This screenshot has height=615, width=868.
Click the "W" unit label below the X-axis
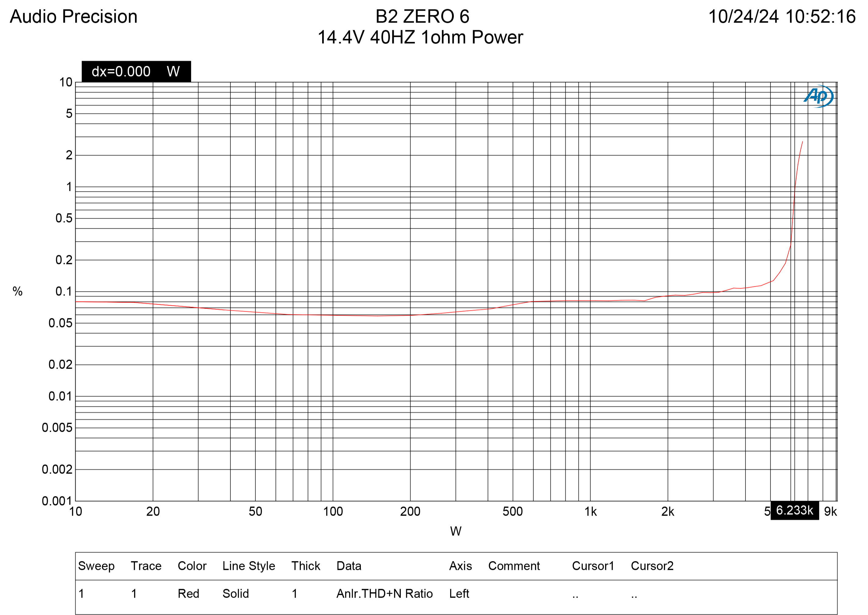coord(456,531)
